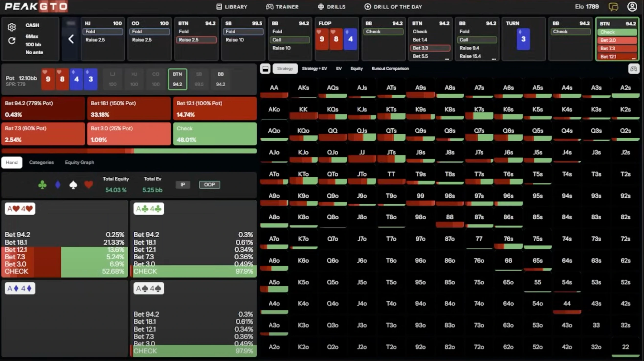
Task: Expand more bet sizes in BTN turn panel
Action: click(633, 58)
